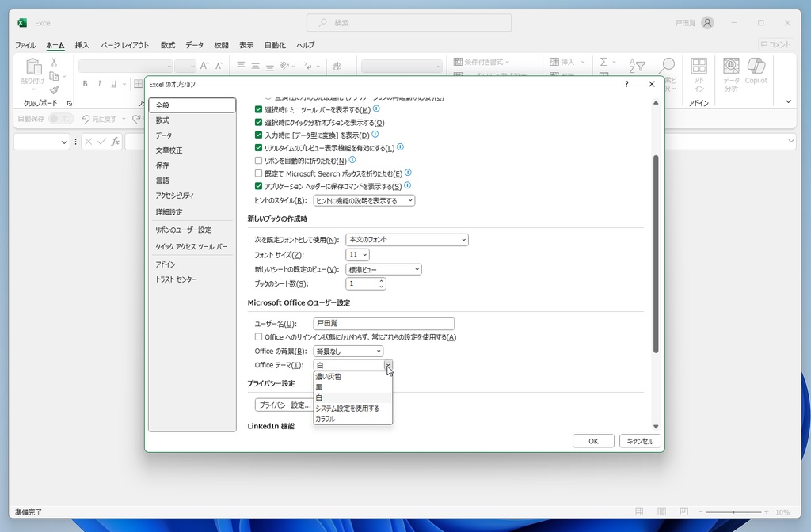Click the 条件付き書式 icon in the ribbon
Screen dimensions: 811x532
[x=458, y=62]
